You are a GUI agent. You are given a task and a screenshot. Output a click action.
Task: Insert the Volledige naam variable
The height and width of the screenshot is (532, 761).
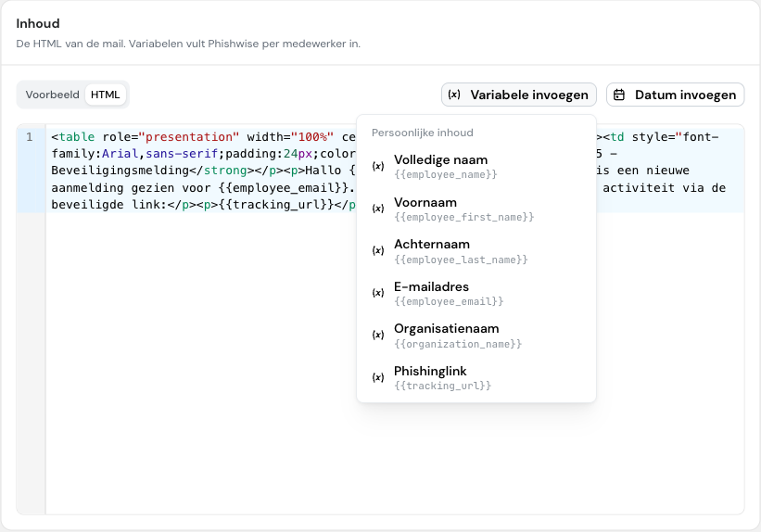[x=476, y=167]
